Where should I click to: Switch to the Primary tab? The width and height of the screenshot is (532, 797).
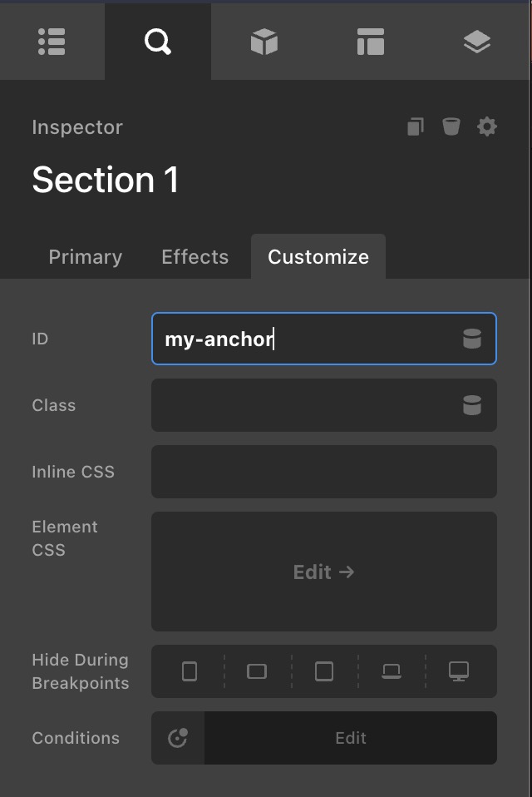(85, 257)
